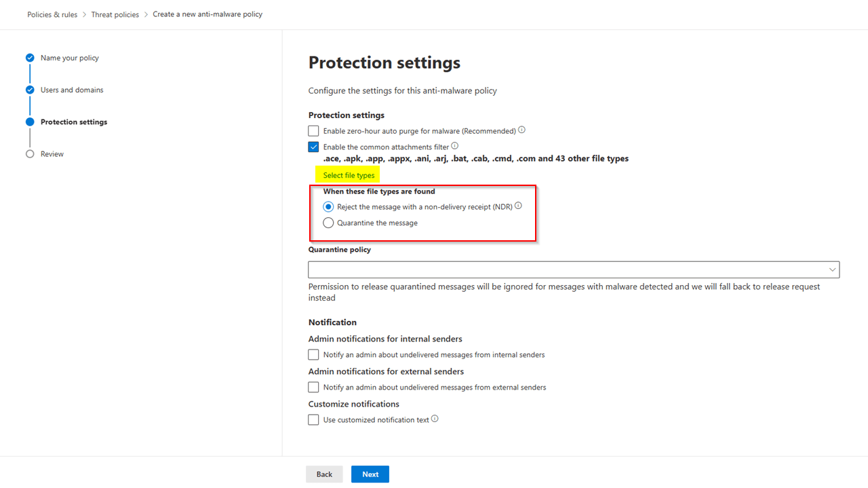868x488 pixels.
Task: Uncheck the common attachments filter
Action: pyautogui.click(x=313, y=147)
